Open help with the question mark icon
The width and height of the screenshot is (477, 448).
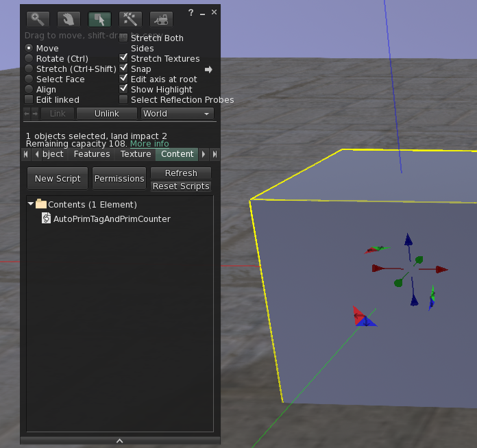coord(191,12)
